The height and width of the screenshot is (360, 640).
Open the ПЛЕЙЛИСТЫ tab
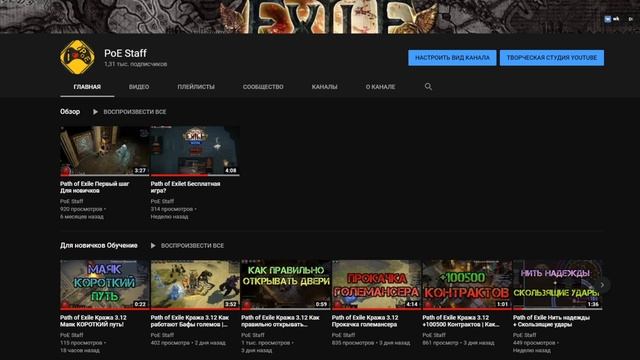[x=196, y=87]
